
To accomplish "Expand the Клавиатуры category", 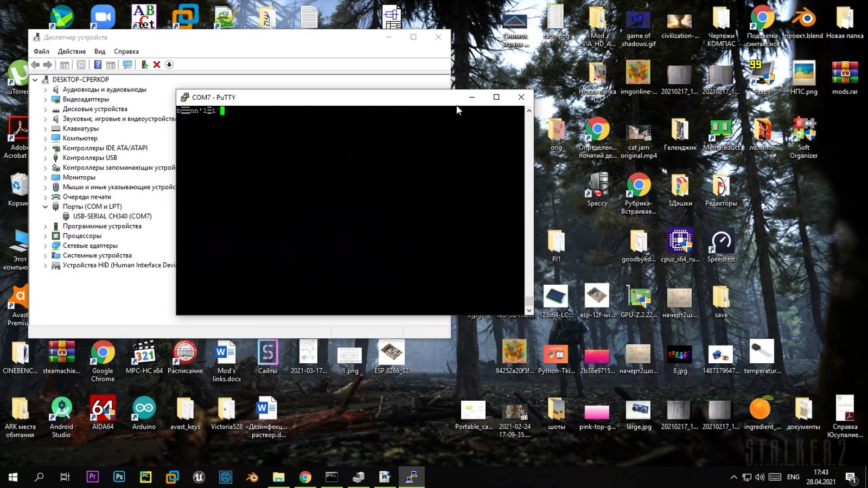I will point(46,129).
